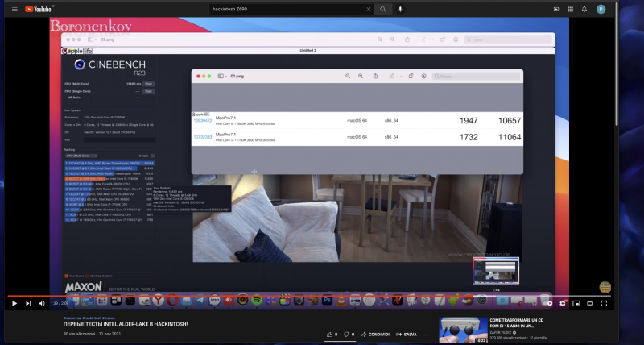The width and height of the screenshot is (644, 345).
Task: Switch to miniplayer mode
Action: tap(576, 303)
